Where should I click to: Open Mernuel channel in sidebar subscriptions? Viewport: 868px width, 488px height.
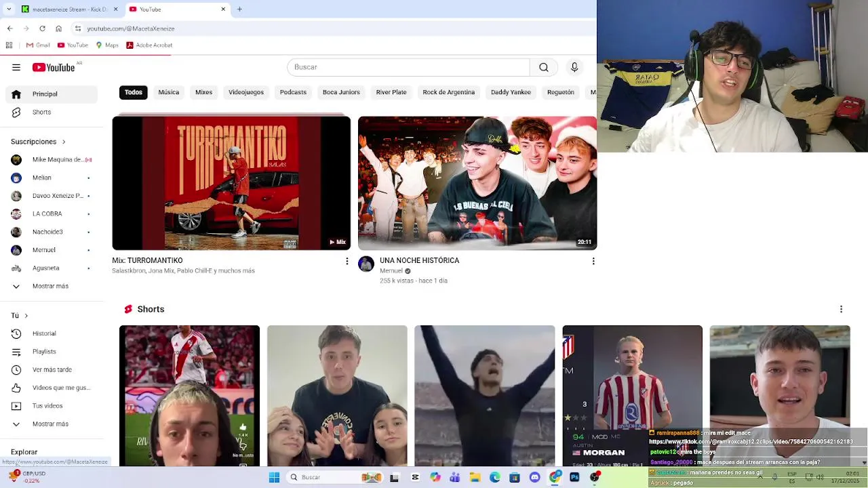point(52,250)
